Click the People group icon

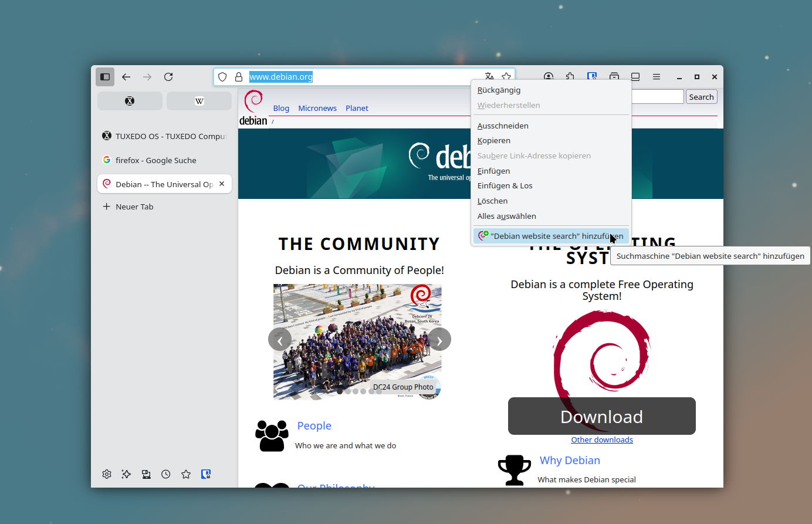[272, 435]
